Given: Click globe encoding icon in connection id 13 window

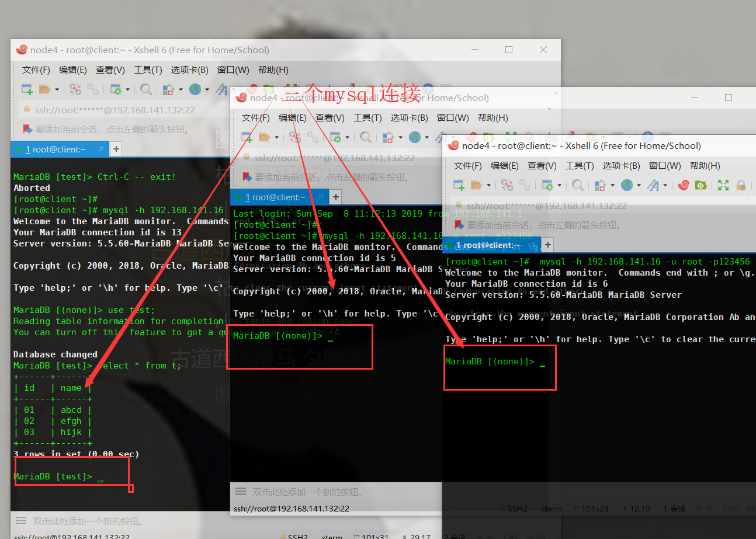Looking at the screenshot, I should [x=195, y=89].
